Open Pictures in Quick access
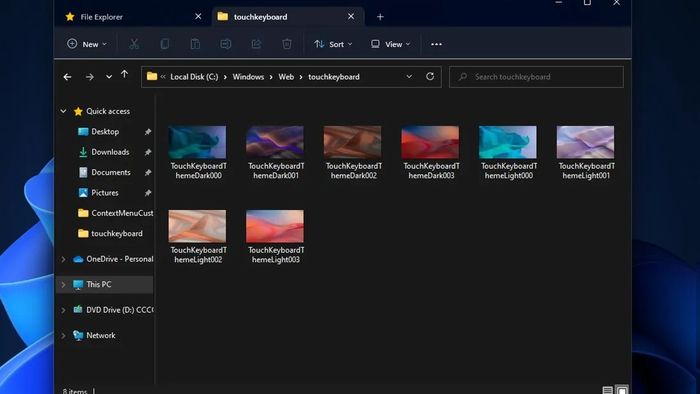 pos(105,193)
